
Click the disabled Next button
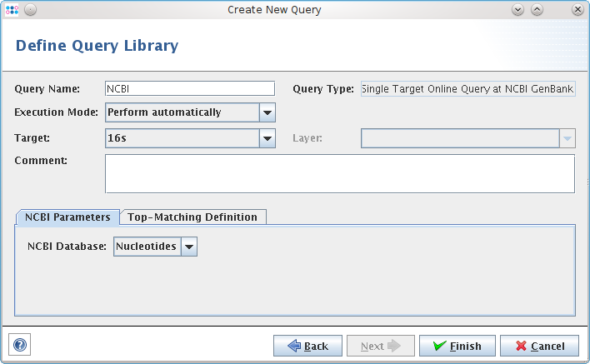[x=379, y=346]
